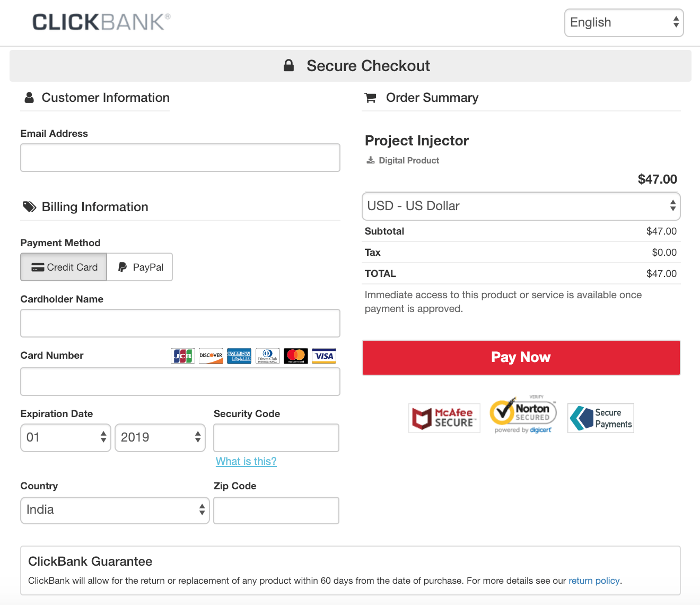Image resolution: width=700 pixels, height=605 pixels.
Task: Open the English language dropdown
Action: (x=624, y=23)
